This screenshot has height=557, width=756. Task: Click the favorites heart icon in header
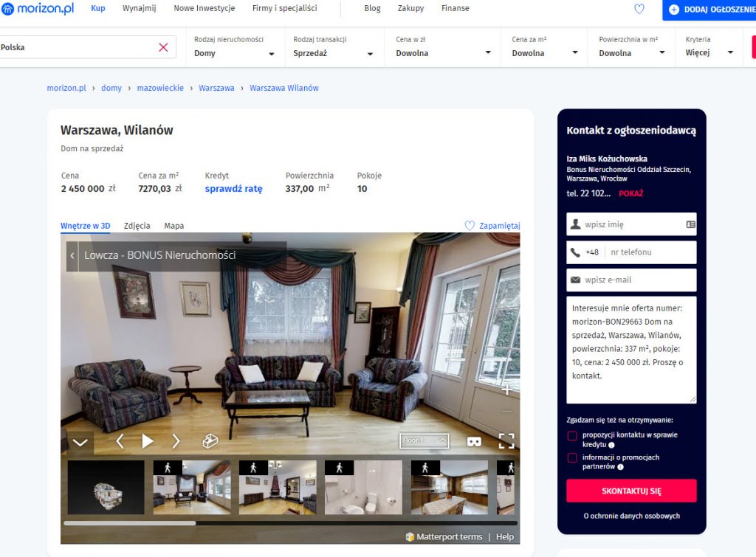coord(639,9)
